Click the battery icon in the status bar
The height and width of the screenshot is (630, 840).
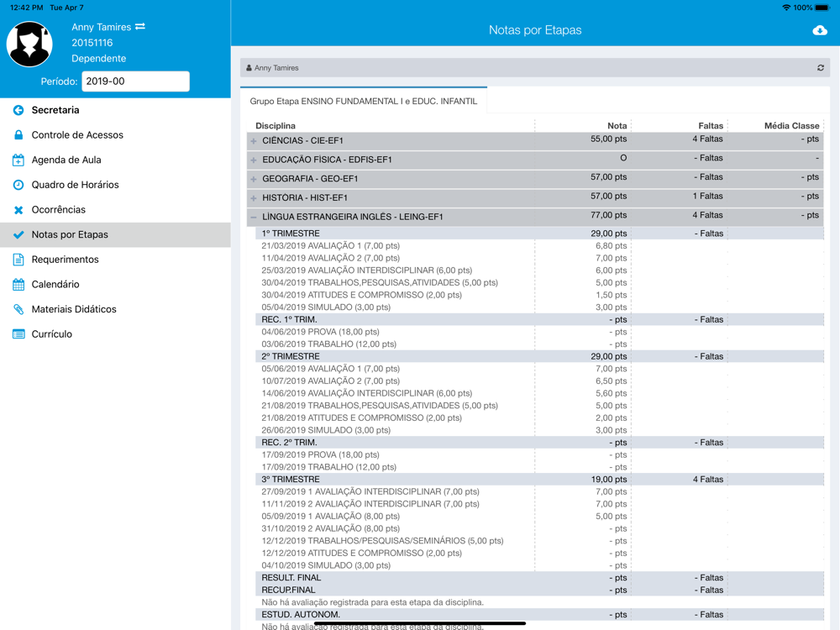[x=822, y=8]
